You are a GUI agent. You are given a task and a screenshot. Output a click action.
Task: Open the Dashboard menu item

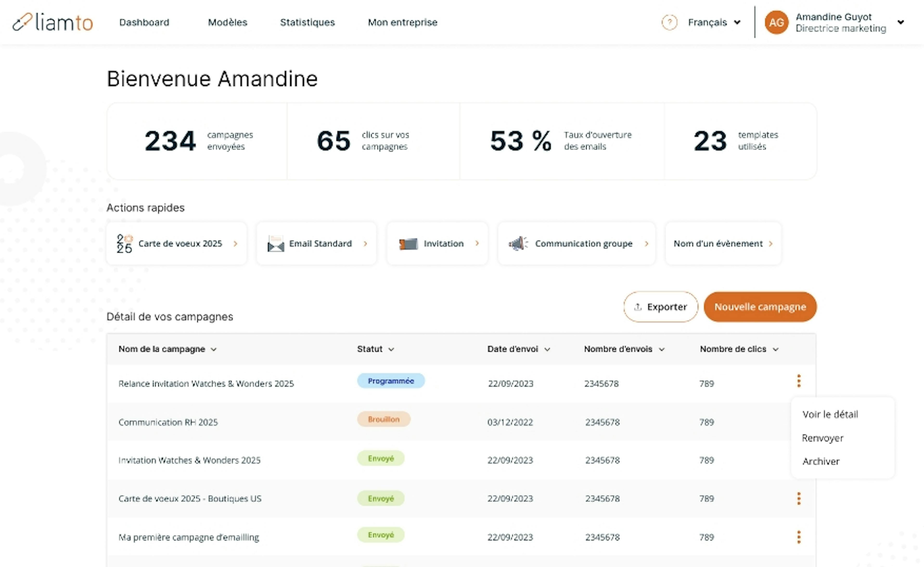coord(144,22)
